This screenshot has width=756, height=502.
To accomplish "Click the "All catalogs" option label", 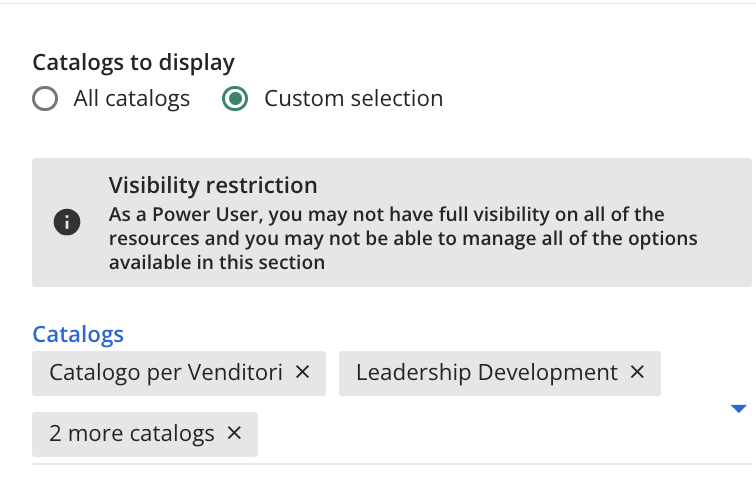I will click(x=132, y=99).
